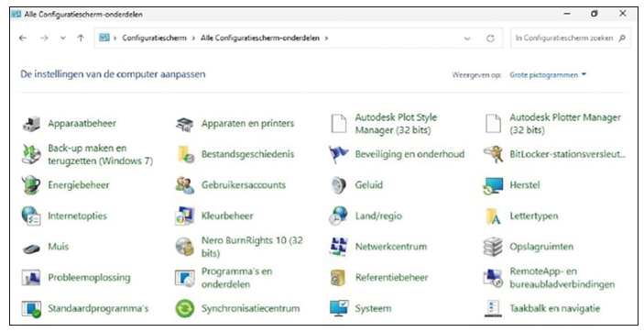This screenshot has width=644, height=332.
Task: Click the Herstel label text
Action: 525,185
